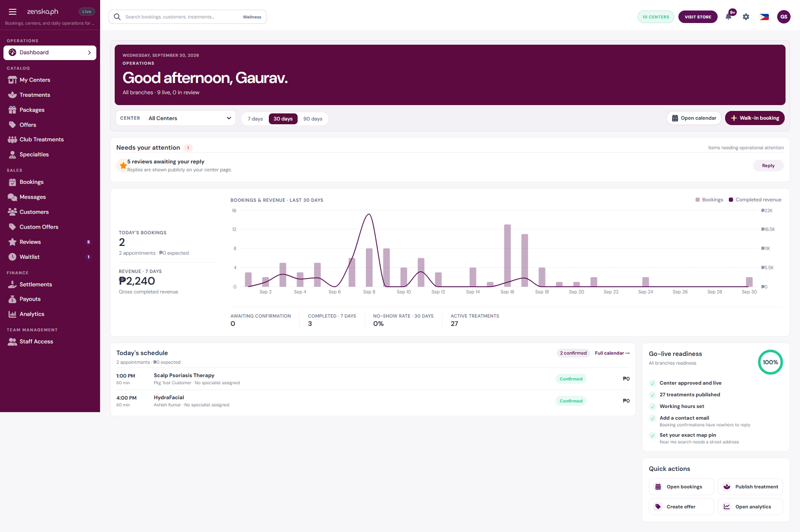Click Open bookings quick action
Viewport: 800px width, 532px height.
tap(681, 487)
